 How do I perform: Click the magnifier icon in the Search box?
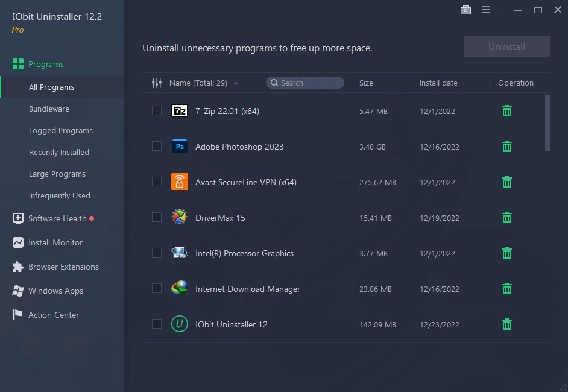click(x=274, y=83)
